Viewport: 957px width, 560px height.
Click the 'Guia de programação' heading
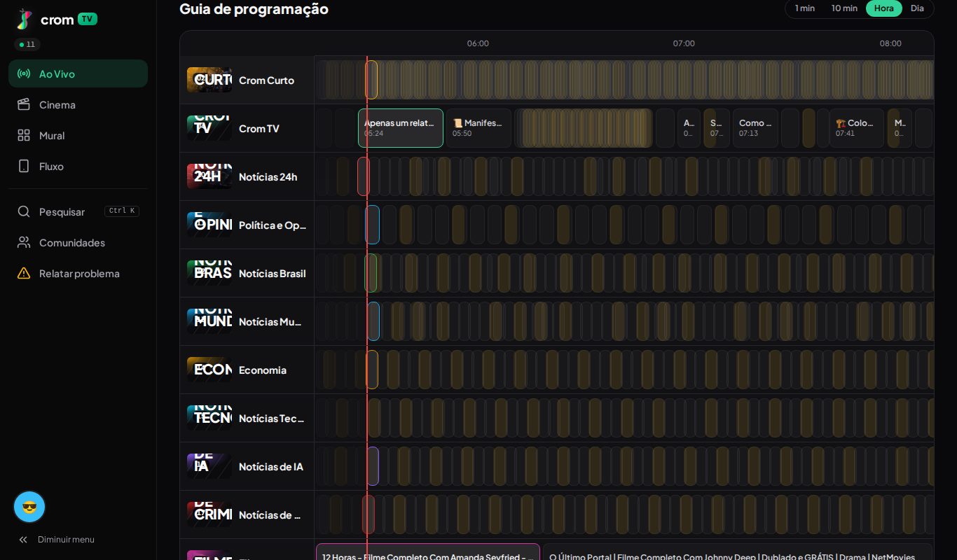click(254, 9)
